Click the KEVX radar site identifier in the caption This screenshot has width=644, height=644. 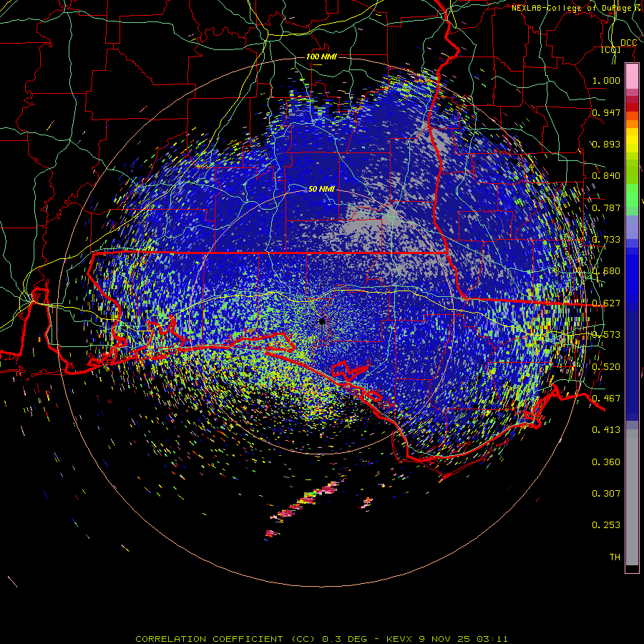pyautogui.click(x=399, y=639)
